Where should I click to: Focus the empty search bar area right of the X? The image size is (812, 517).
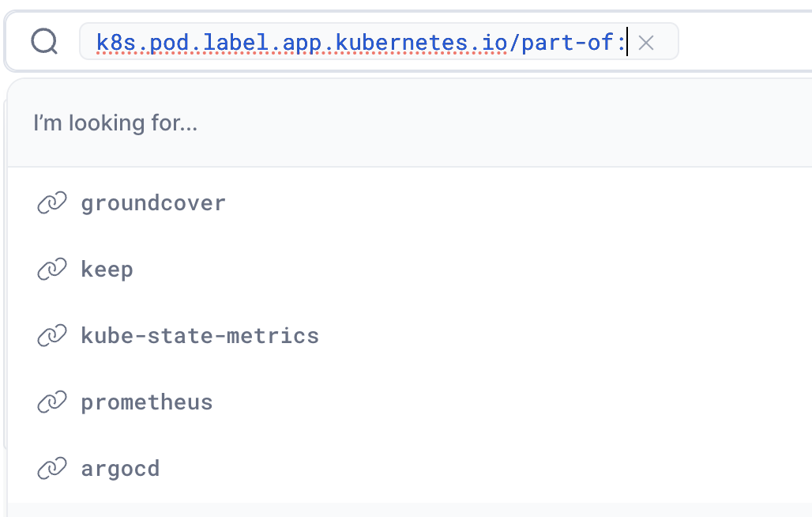point(742,42)
